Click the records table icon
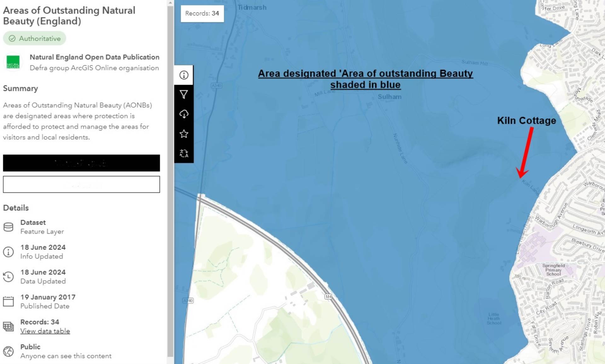 pos(9,326)
